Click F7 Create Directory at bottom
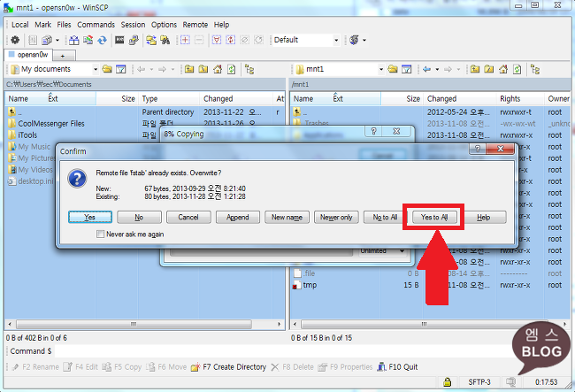Image resolution: width=575 pixels, height=392 pixels. 229,366
